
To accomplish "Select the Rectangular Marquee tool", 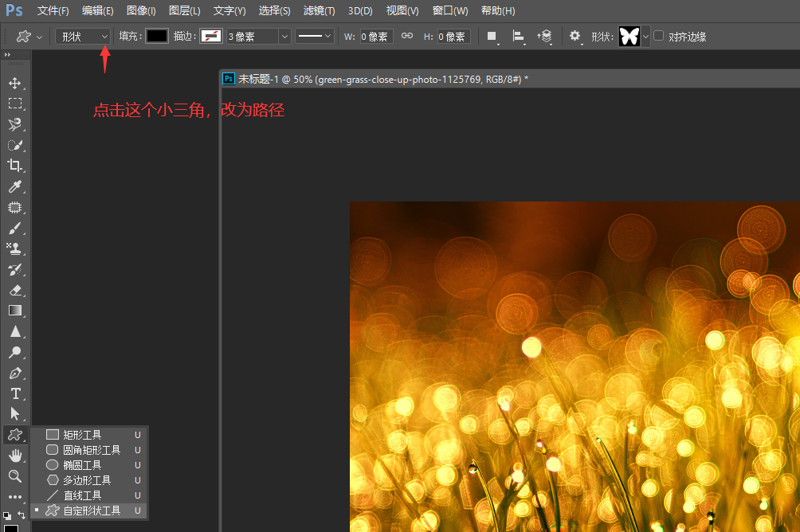I will (14, 104).
